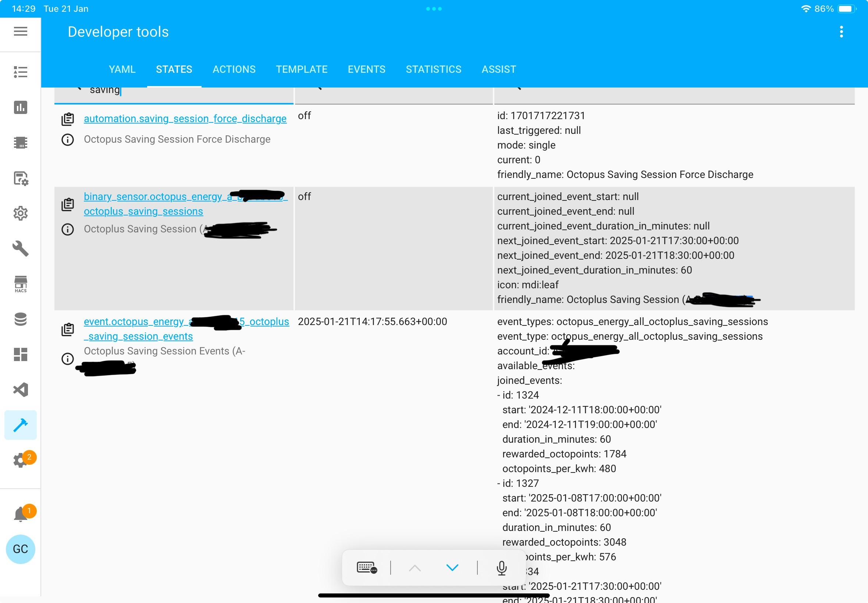This screenshot has width=868, height=603.
Task: Tap the Wi-Fi status icon
Action: click(806, 9)
